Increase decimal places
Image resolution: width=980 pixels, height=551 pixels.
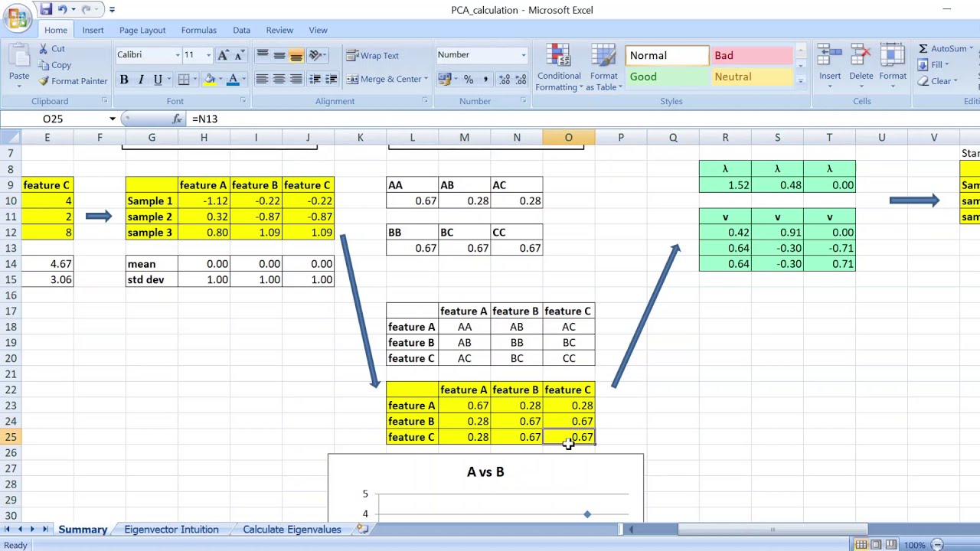tap(505, 80)
